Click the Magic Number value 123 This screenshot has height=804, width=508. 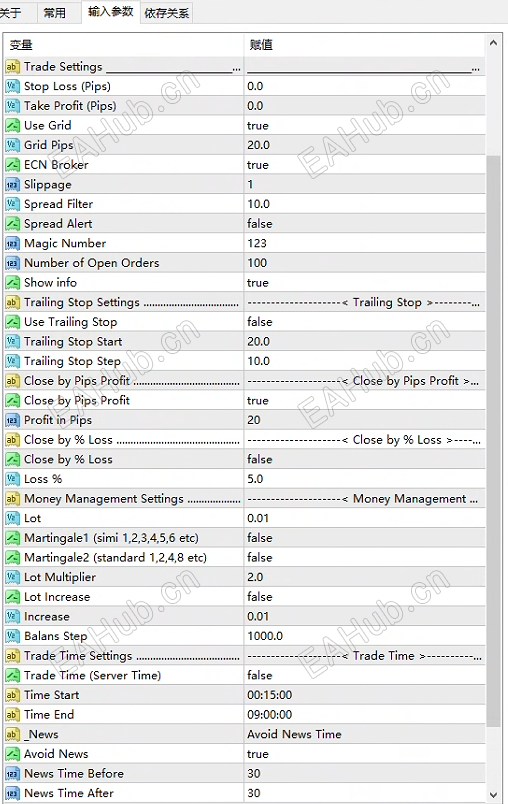point(257,244)
